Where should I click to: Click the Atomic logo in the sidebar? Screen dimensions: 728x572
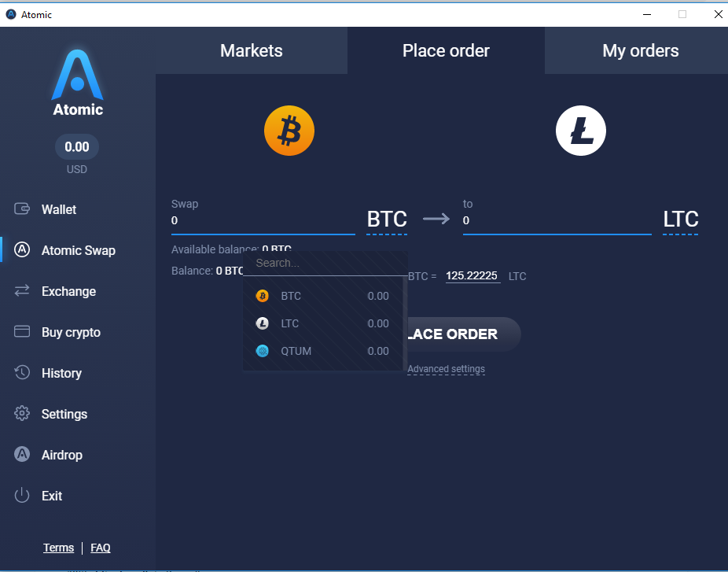(x=78, y=83)
